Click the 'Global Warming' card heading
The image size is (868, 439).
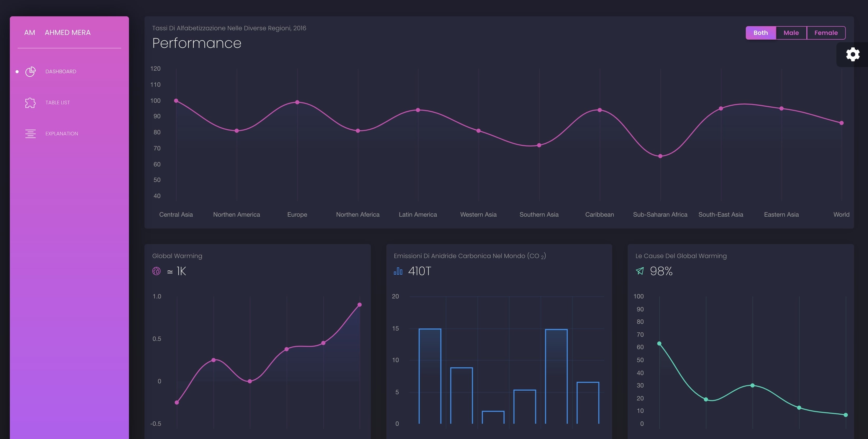[x=177, y=256]
